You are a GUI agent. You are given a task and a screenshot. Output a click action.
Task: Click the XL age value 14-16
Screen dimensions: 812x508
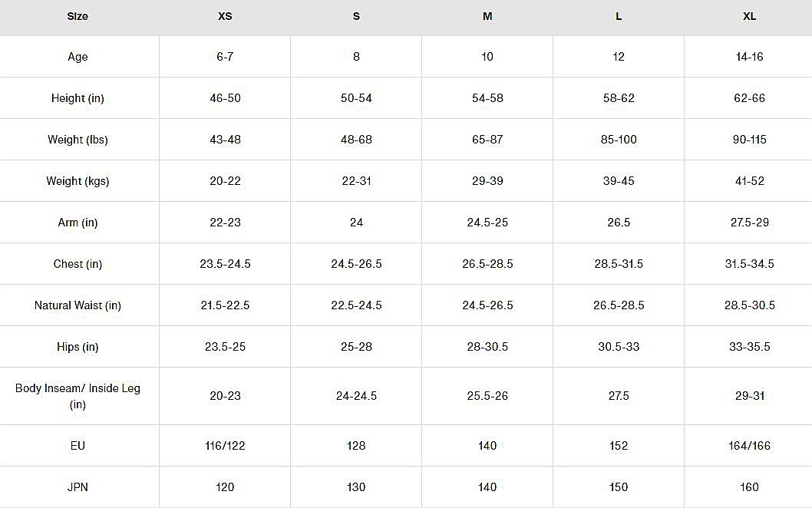point(749,57)
